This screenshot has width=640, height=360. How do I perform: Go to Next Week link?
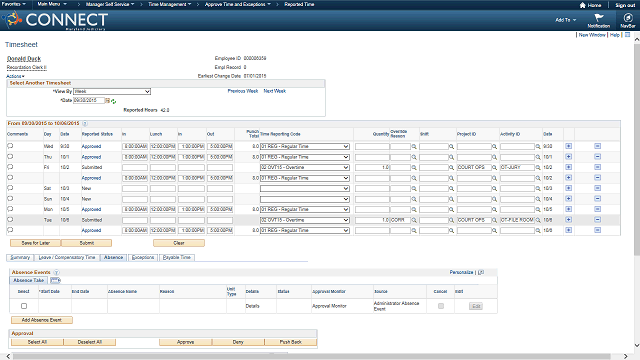pyautogui.click(x=275, y=91)
